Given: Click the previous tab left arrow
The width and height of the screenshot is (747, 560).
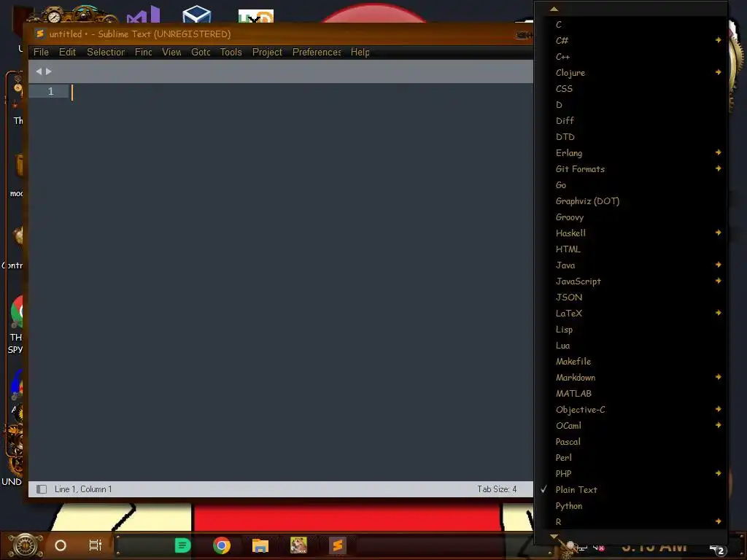Looking at the screenshot, I should [39, 71].
